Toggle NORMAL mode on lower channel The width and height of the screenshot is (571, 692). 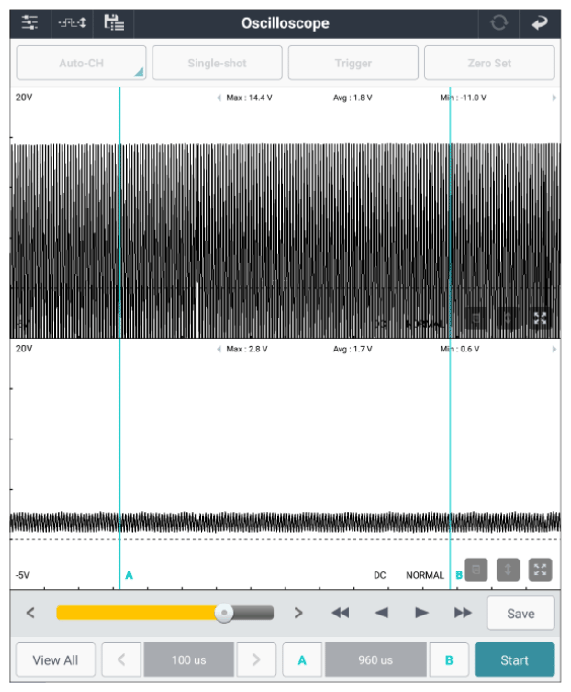tap(425, 575)
